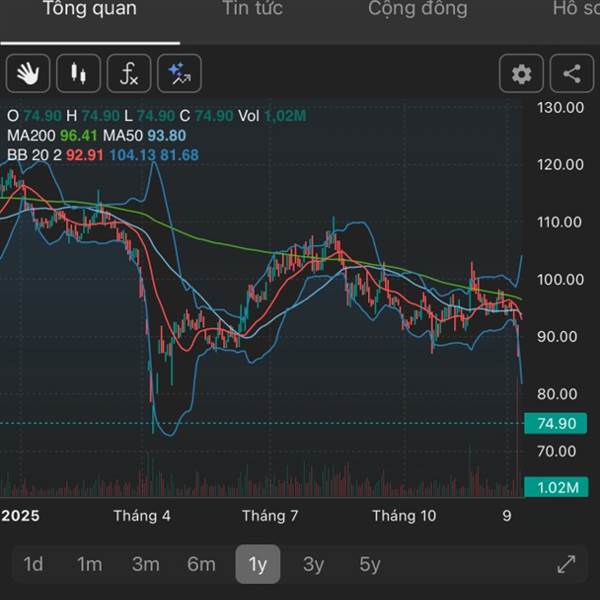Image resolution: width=600 pixels, height=600 pixels.
Task: Click the MA200 96.41 indicator label
Action: coord(52,135)
